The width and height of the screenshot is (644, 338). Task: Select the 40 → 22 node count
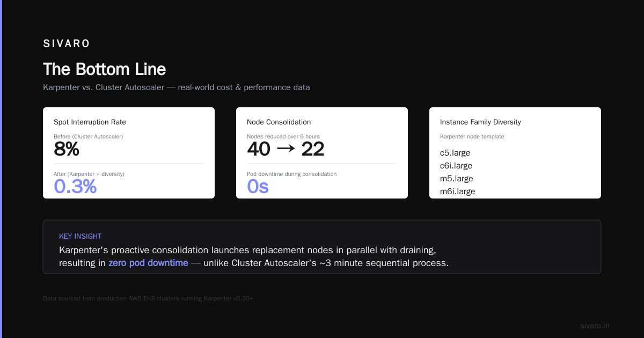pos(286,150)
